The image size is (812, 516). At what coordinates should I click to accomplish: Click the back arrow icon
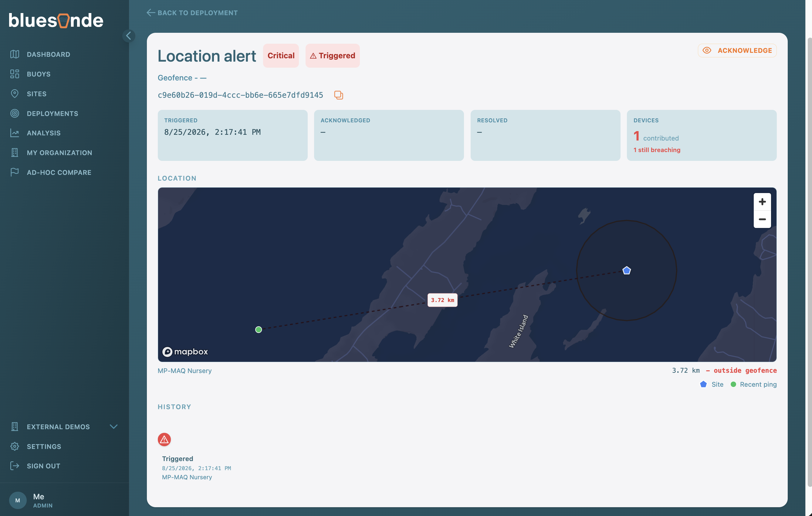[x=151, y=13]
